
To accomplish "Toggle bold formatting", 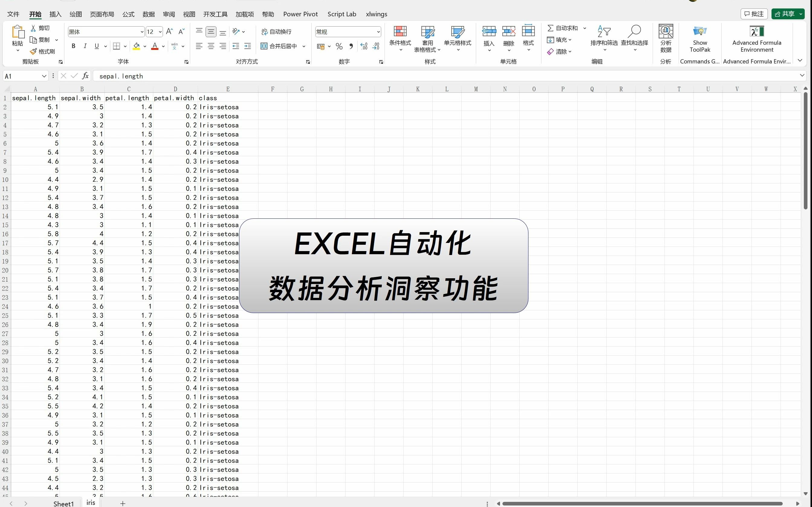I will (x=73, y=46).
